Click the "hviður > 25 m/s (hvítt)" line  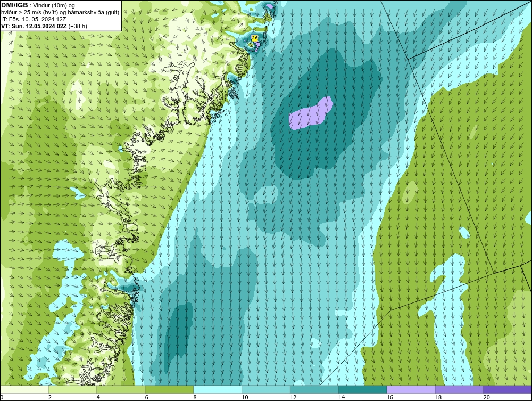point(30,13)
